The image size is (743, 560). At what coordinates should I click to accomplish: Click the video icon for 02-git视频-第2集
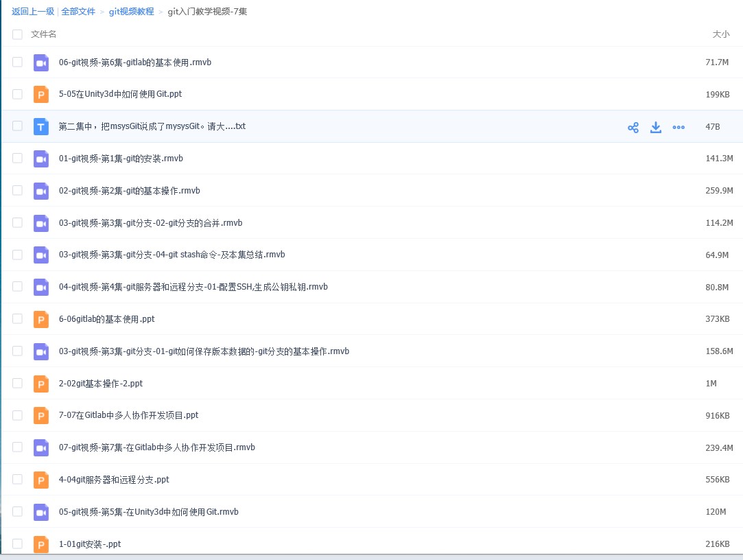(x=41, y=191)
